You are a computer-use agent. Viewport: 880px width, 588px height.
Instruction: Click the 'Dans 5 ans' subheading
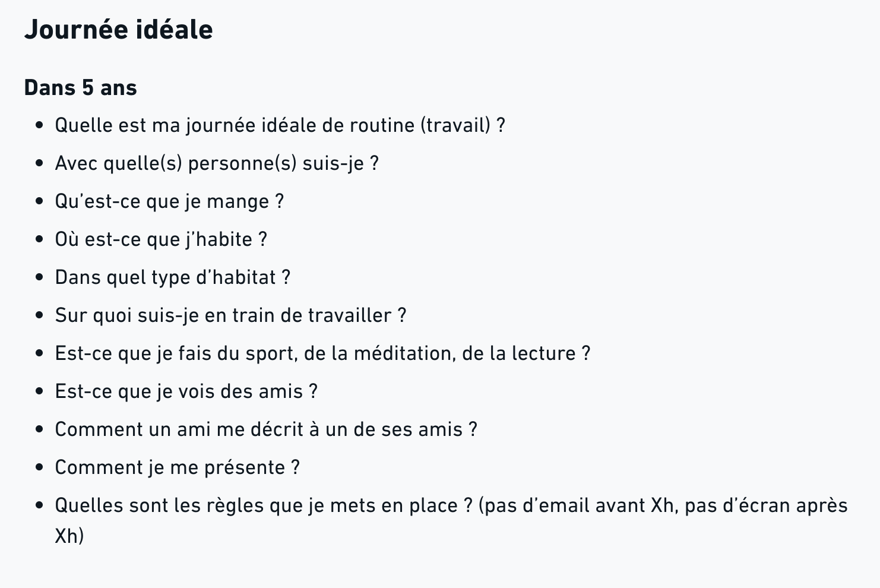(x=81, y=87)
